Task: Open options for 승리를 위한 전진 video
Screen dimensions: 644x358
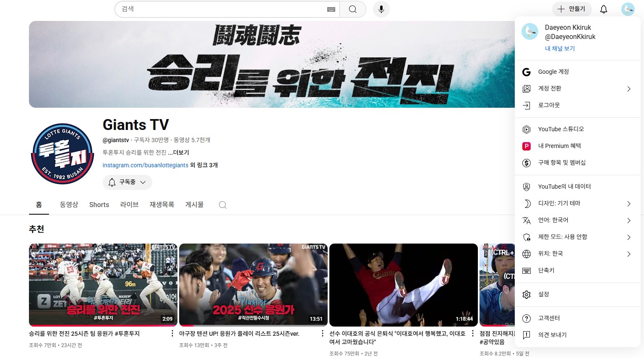Action: [x=172, y=333]
